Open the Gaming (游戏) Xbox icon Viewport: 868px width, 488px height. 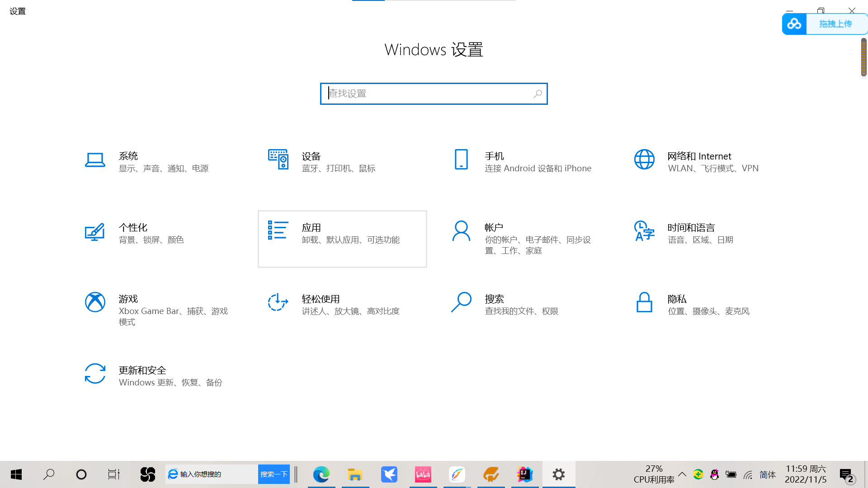95,302
